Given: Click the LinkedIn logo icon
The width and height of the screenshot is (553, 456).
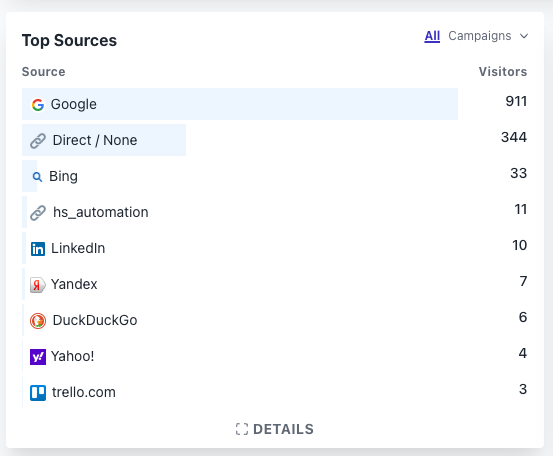Looking at the screenshot, I should (x=38, y=249).
